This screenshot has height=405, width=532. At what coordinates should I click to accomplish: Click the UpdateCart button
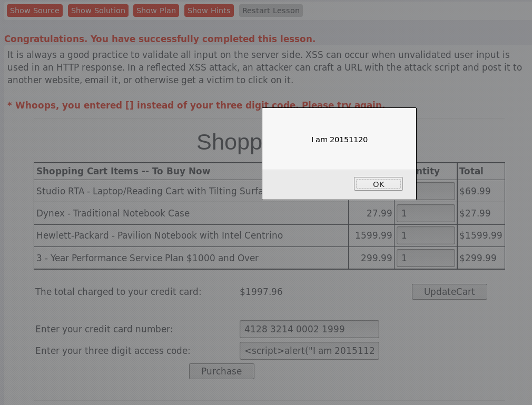[449, 292]
